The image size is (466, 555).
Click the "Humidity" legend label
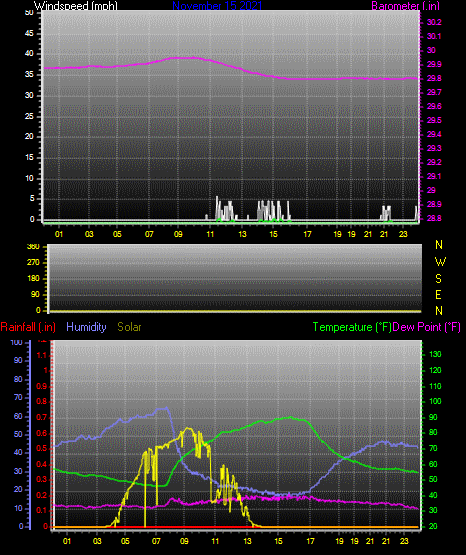pos(86,327)
